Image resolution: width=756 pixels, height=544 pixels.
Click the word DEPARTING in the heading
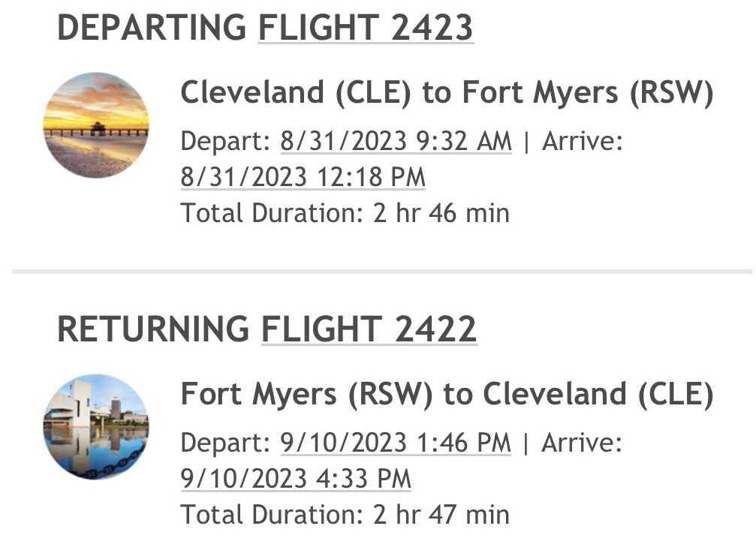(x=152, y=28)
